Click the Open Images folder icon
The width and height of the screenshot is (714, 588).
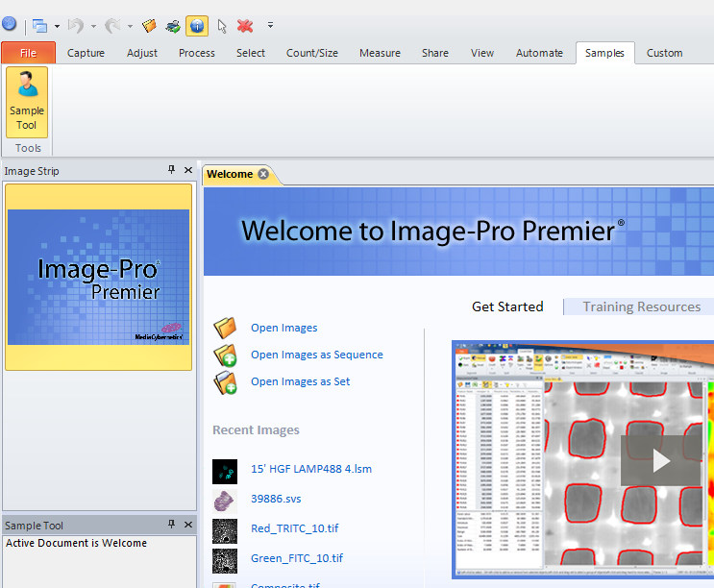225,328
